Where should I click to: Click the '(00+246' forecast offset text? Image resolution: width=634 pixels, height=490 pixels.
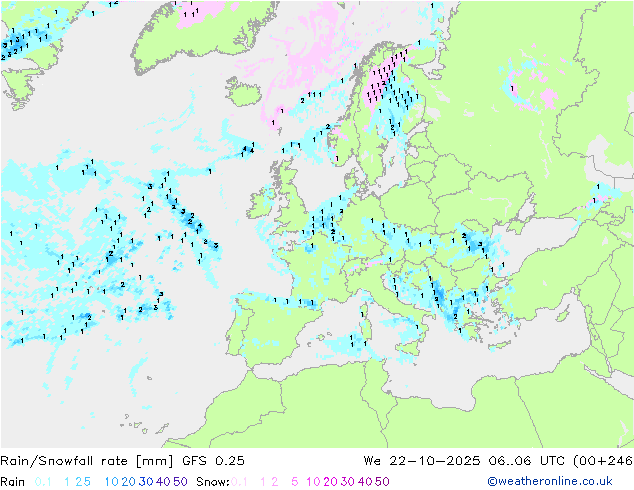(603, 461)
